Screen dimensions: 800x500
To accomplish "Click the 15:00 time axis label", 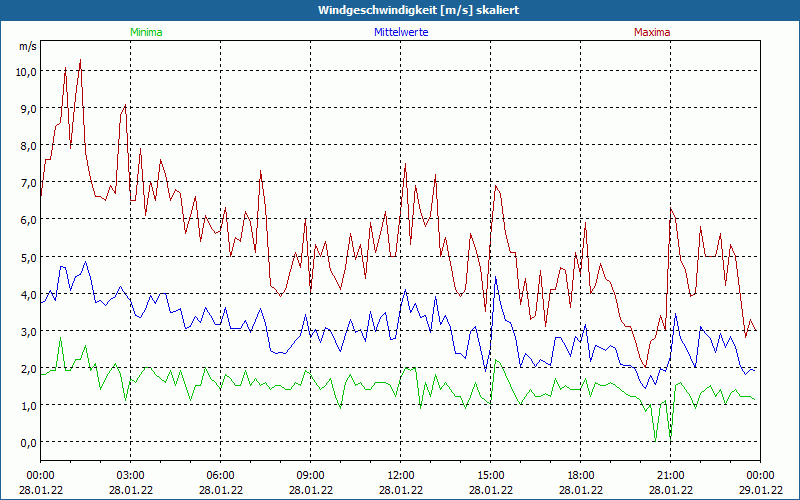I will (x=490, y=475).
